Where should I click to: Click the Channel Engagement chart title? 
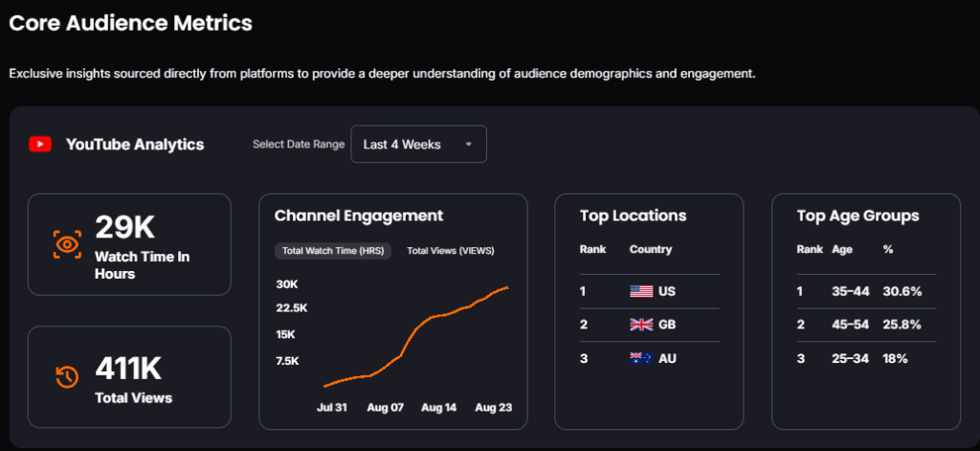coord(359,215)
